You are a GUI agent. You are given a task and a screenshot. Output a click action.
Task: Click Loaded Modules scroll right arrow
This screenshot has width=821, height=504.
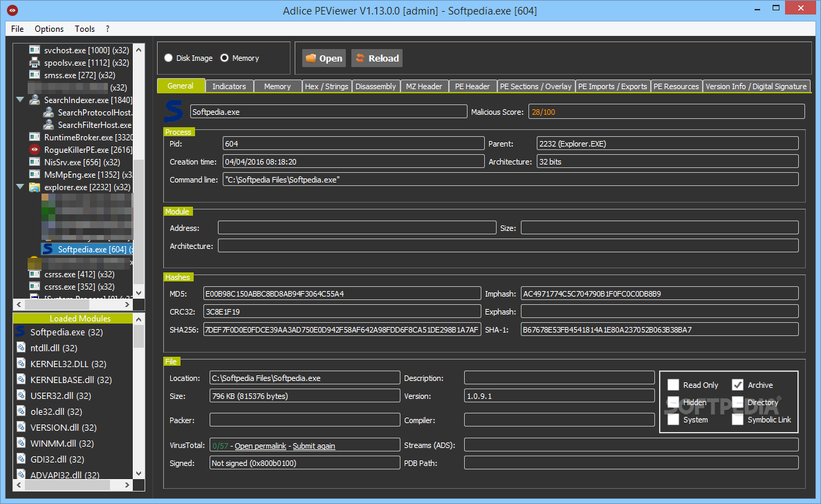tap(127, 485)
